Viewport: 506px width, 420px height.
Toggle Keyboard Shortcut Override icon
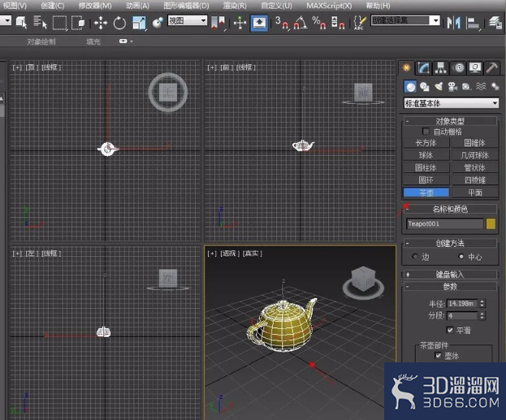click(x=259, y=23)
